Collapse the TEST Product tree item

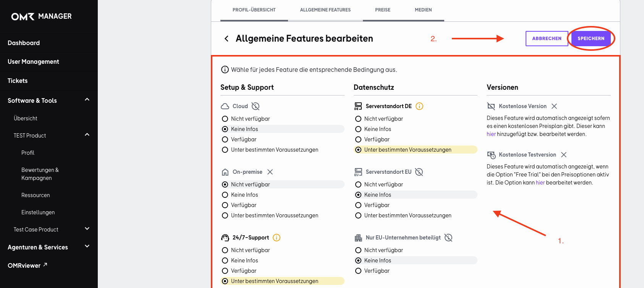click(x=87, y=135)
